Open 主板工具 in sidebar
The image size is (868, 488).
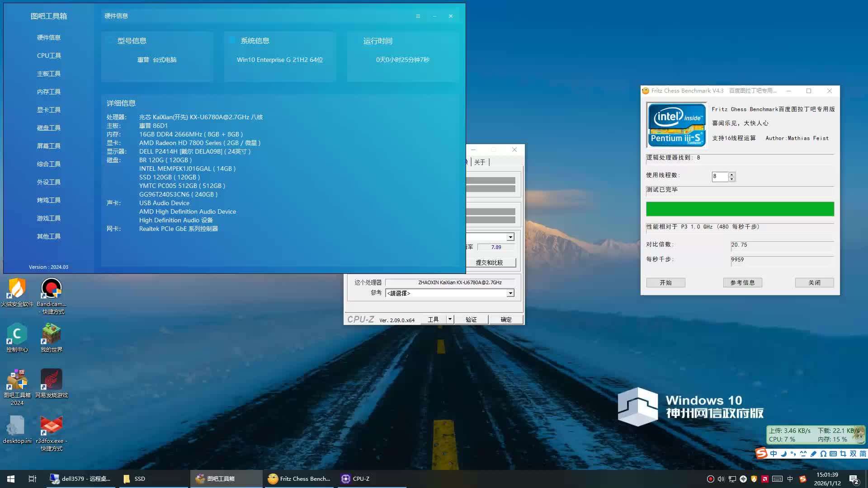point(49,74)
